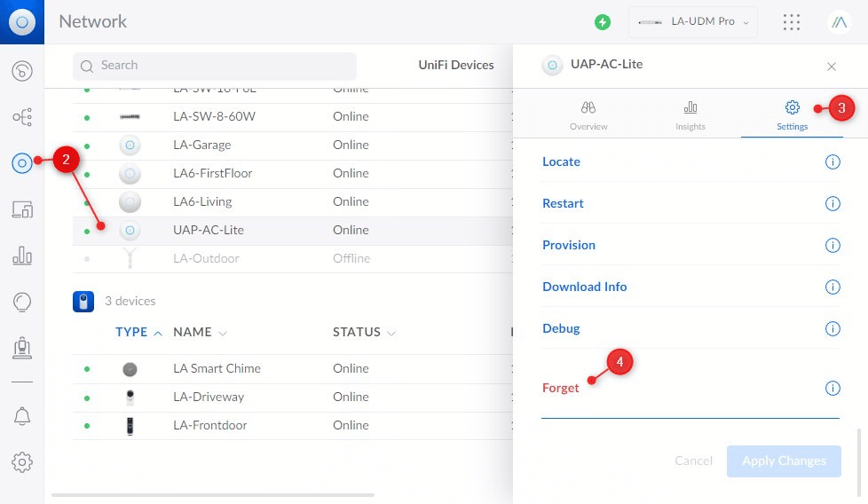Select the LA-Garage device name
The height and width of the screenshot is (504, 868).
pos(202,146)
